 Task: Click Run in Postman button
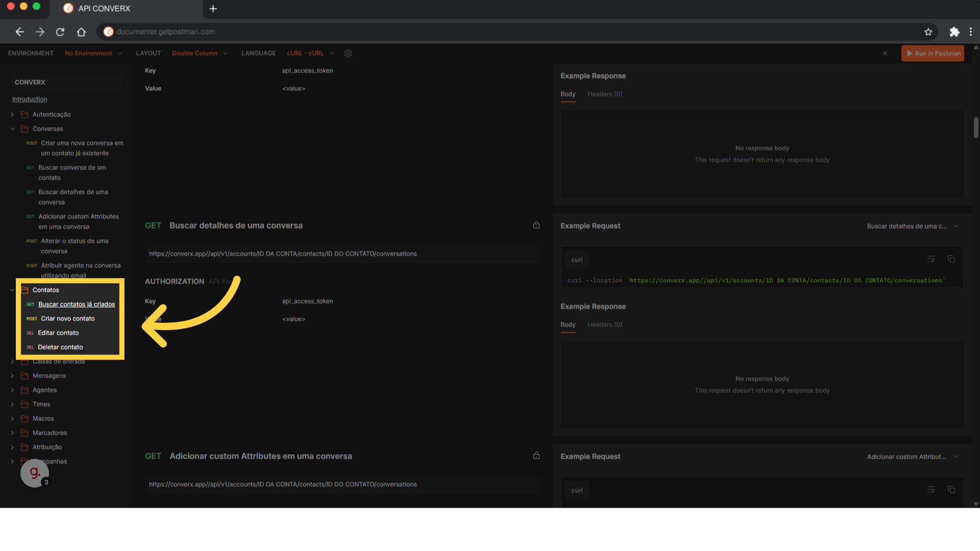(x=933, y=53)
